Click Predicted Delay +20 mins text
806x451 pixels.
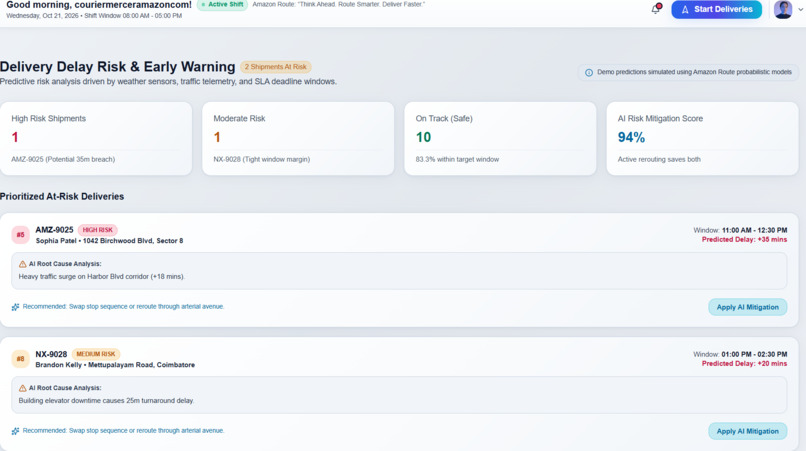click(x=744, y=364)
